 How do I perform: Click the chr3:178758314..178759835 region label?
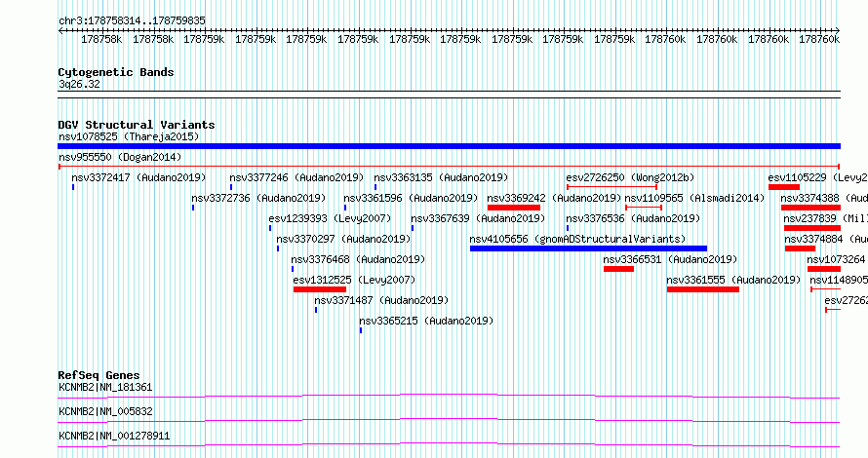click(x=132, y=20)
